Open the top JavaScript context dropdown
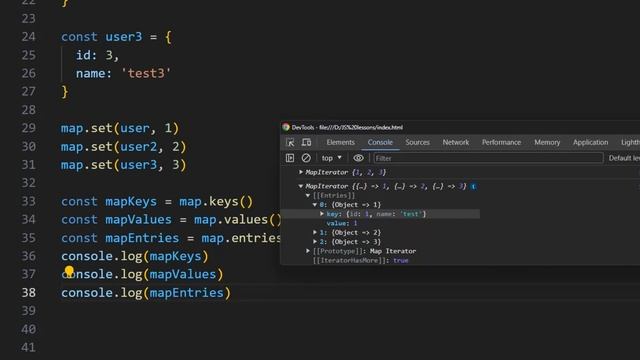The width and height of the screenshot is (640, 360). click(331, 158)
